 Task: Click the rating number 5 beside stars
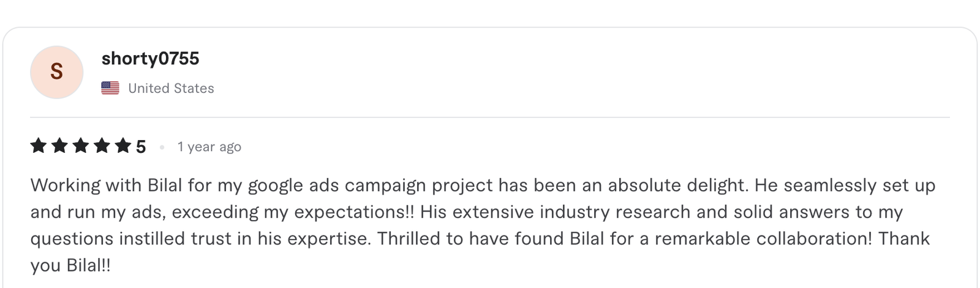coord(141,147)
